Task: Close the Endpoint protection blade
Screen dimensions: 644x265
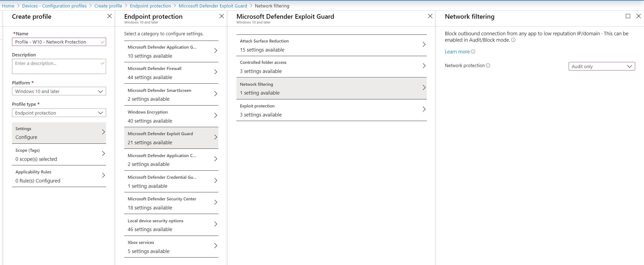Action: 222,16
